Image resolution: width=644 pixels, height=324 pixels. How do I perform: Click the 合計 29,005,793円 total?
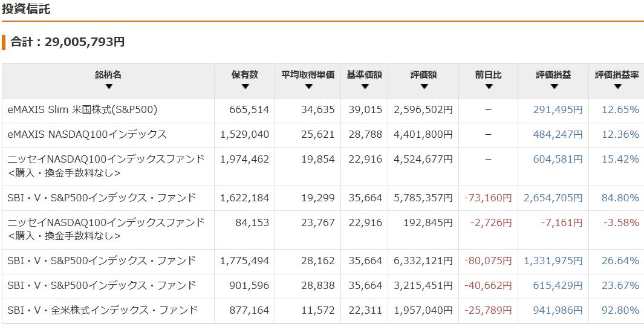(68, 42)
